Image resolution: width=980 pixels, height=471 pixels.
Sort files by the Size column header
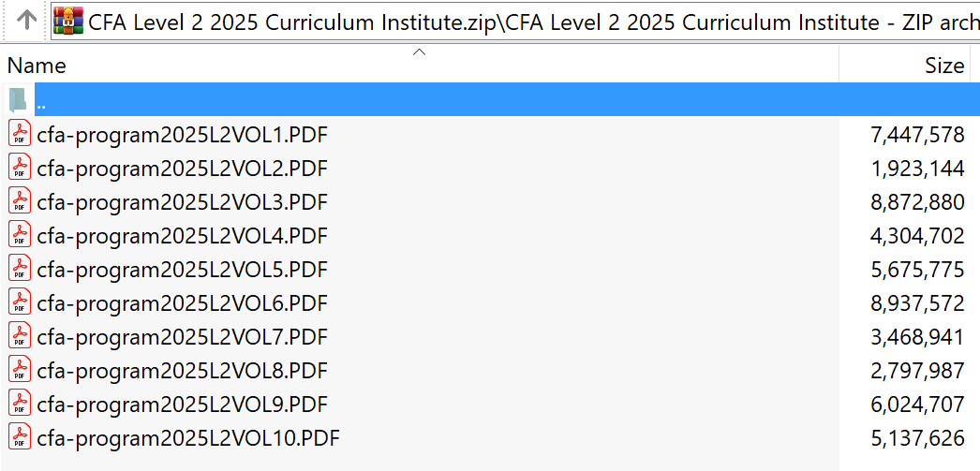coord(943,66)
